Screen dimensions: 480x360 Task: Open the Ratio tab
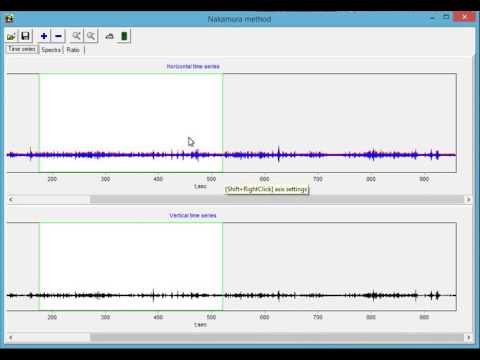coord(73,50)
